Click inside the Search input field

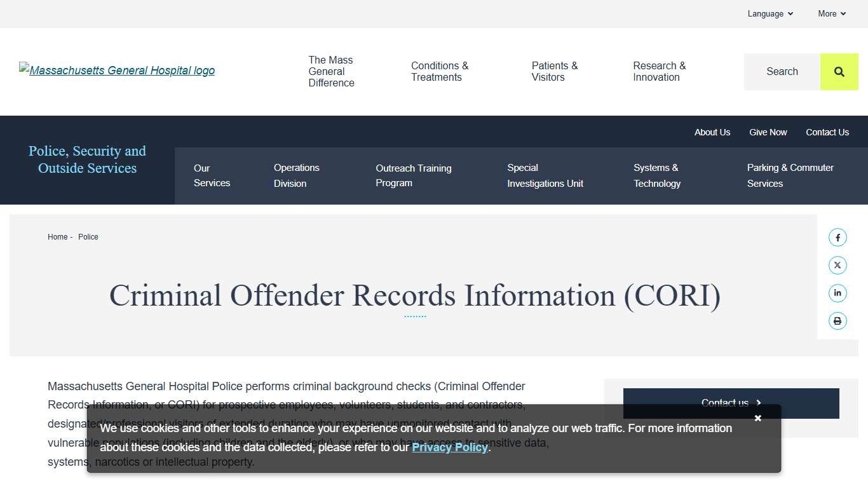(782, 71)
